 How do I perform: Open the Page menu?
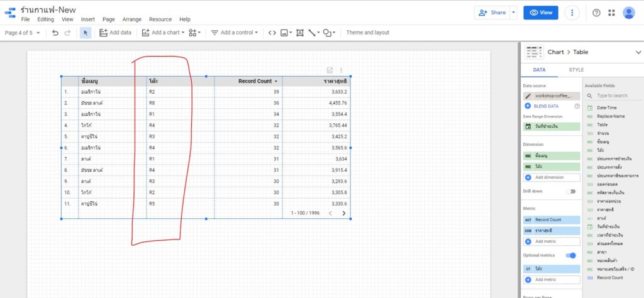tap(109, 19)
